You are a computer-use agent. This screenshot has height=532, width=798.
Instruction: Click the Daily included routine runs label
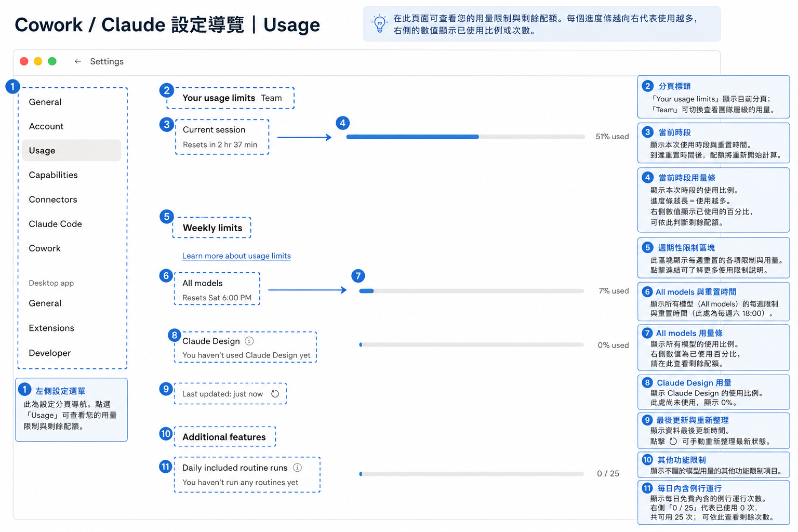235,468
